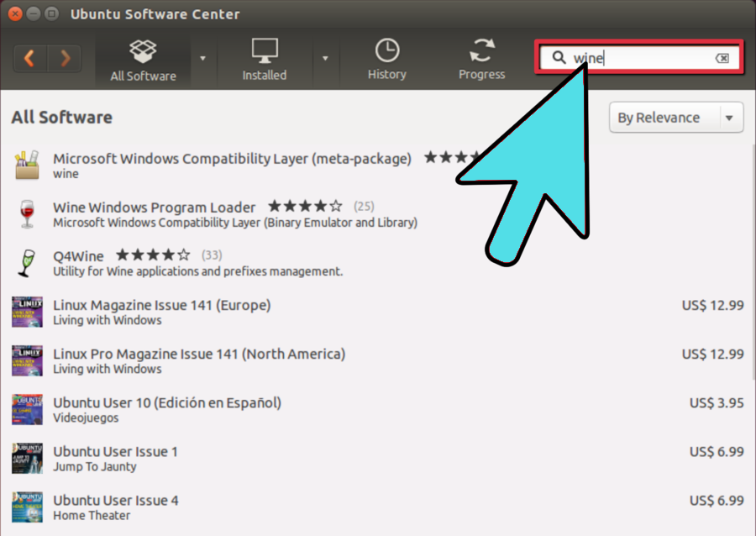Go forward with the right arrow button
The width and height of the screenshot is (756, 536).
pos(65,58)
